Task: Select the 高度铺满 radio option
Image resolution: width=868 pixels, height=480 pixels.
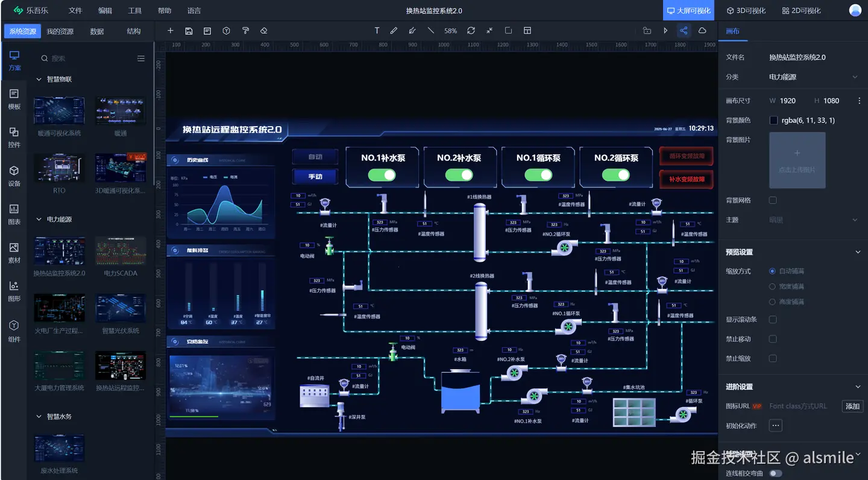Action: coord(773,302)
